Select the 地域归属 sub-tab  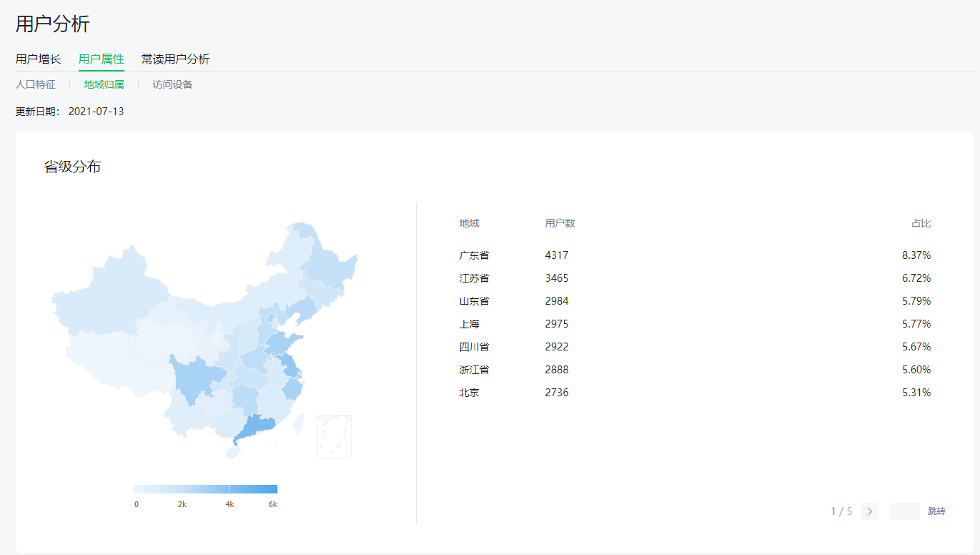[x=104, y=84]
